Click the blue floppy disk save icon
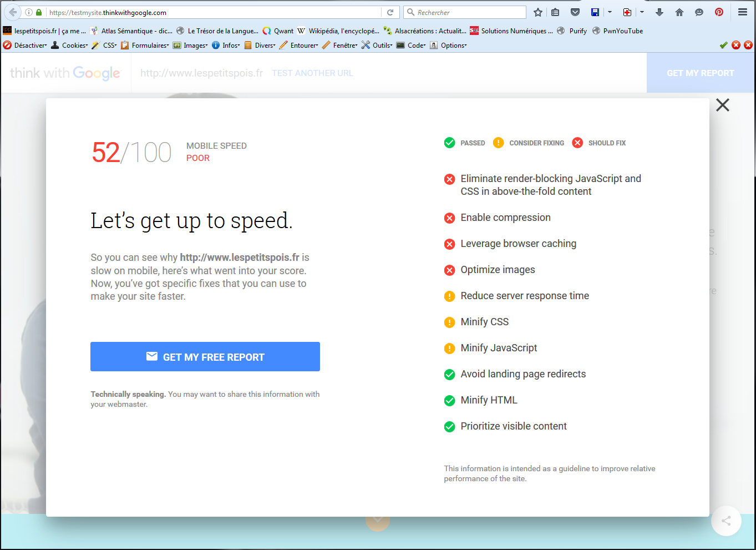 coord(595,12)
